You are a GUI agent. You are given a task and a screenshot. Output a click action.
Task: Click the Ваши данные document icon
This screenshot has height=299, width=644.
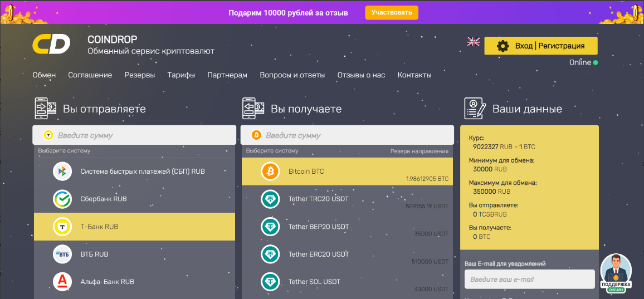475,109
